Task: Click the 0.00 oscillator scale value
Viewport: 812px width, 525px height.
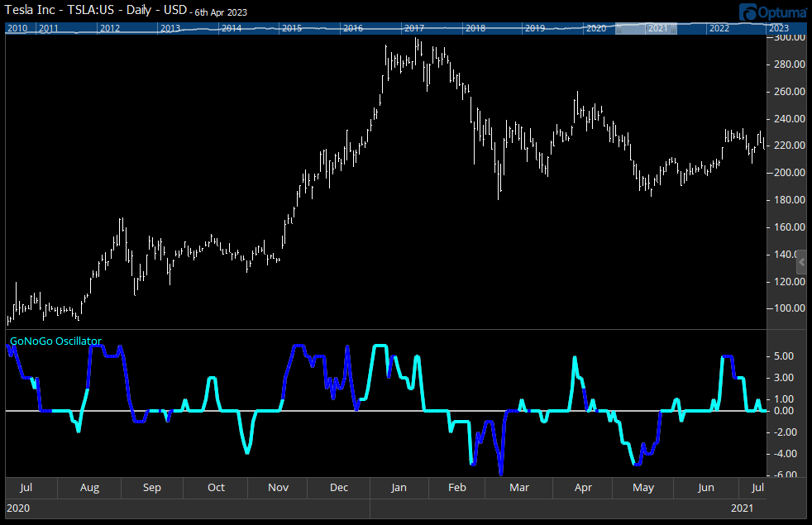Action: (784, 411)
